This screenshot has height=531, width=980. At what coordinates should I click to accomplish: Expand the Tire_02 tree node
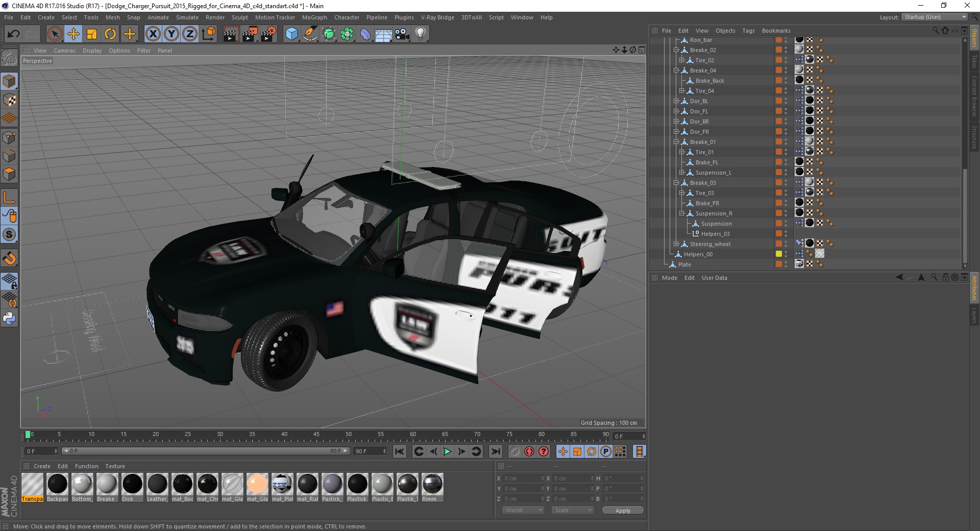click(682, 60)
